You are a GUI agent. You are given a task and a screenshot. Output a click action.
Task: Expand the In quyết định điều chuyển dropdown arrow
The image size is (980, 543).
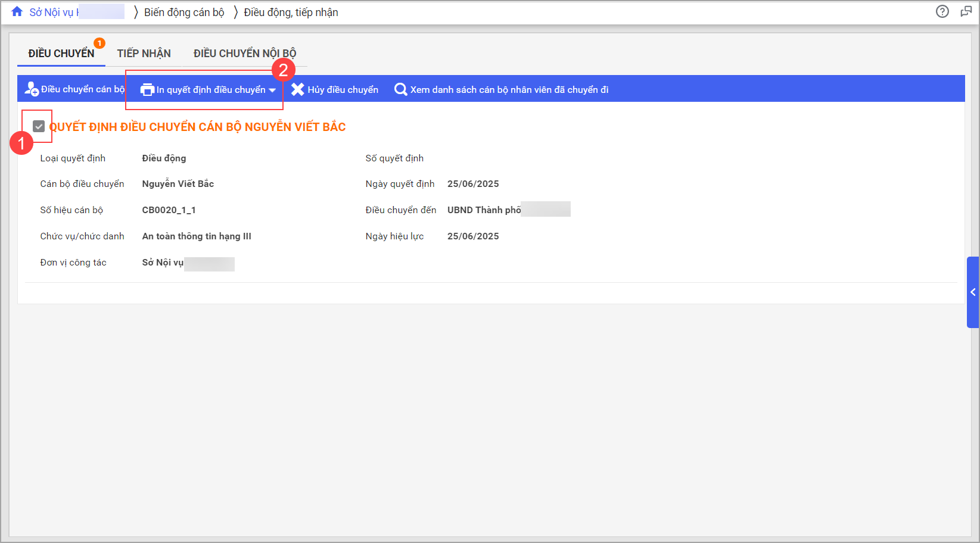click(x=272, y=90)
